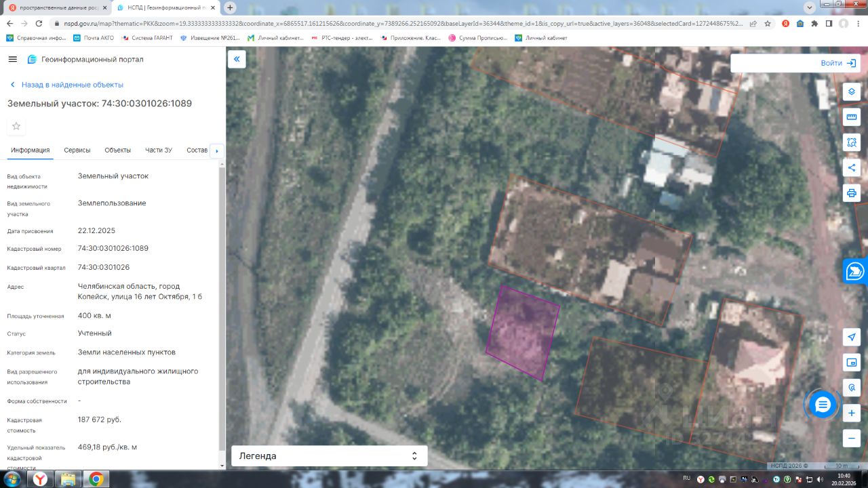Open the Части ЗУ tab
Image resolution: width=868 pixels, height=488 pixels.
[x=159, y=150]
